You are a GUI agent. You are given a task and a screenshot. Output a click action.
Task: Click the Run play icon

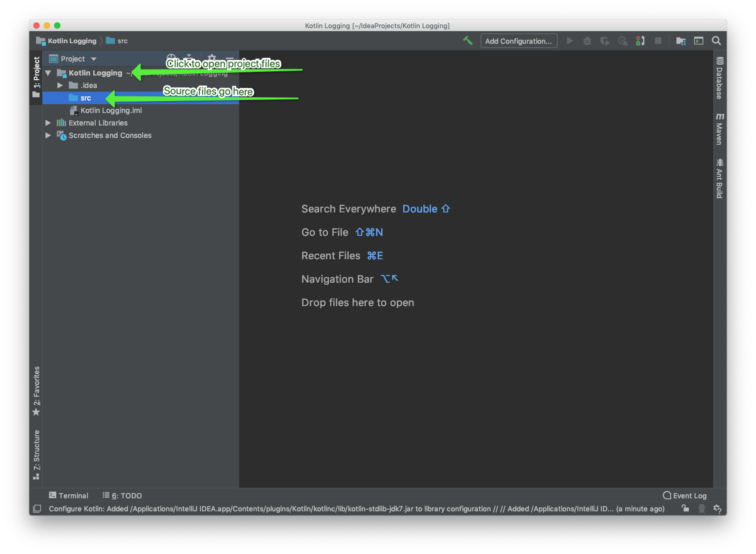tap(569, 41)
